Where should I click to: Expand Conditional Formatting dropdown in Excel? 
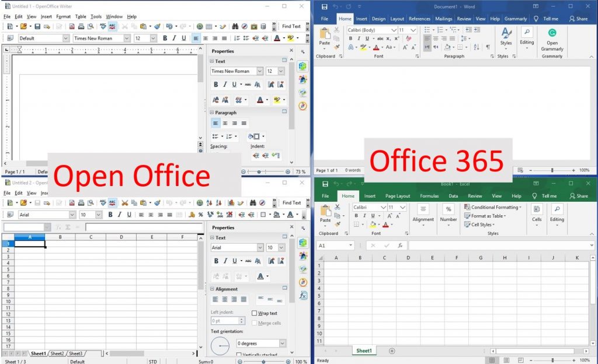tap(493, 207)
